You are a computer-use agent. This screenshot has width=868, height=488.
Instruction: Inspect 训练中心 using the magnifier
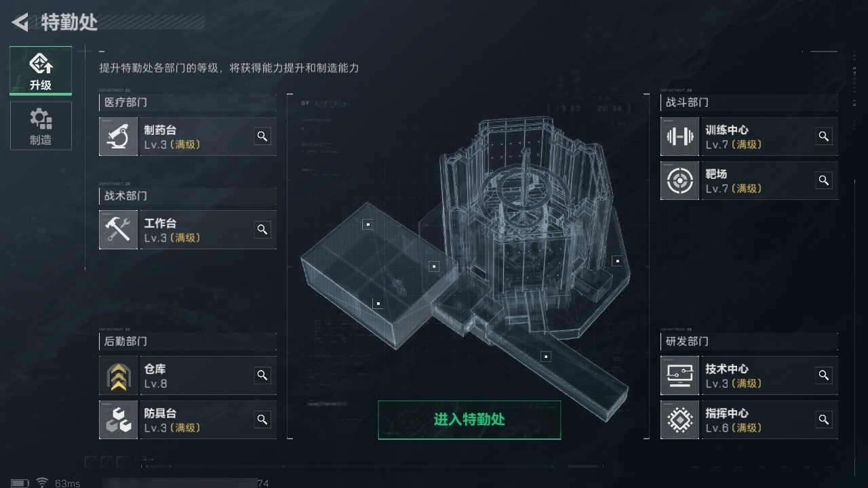pyautogui.click(x=824, y=136)
